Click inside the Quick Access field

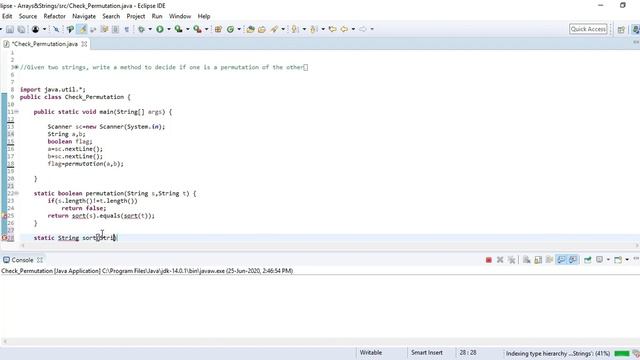(x=588, y=29)
